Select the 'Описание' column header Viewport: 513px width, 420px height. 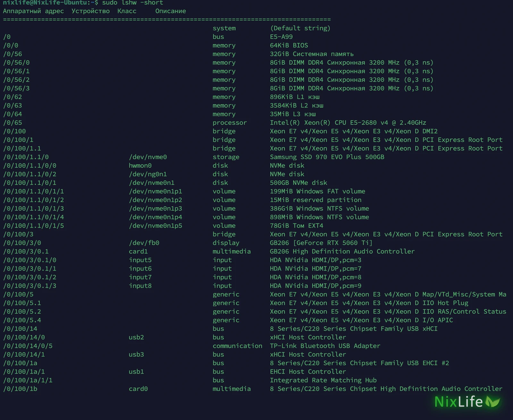click(x=171, y=11)
